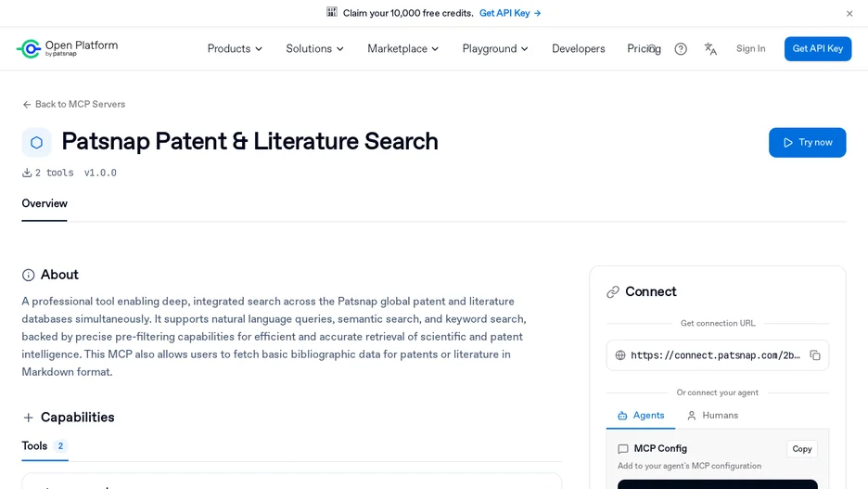
Task: Dismiss the free credits banner
Action: tap(849, 13)
